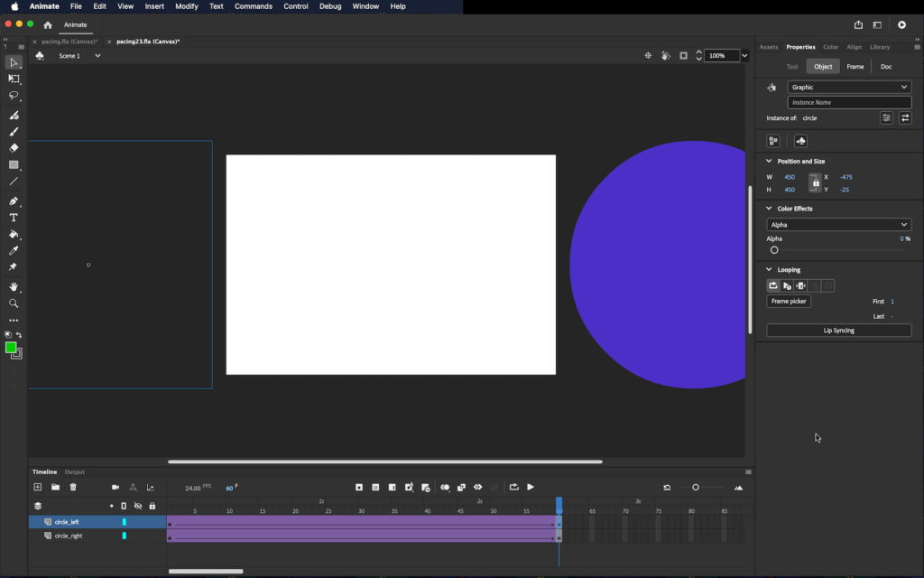Activate the Eyedropper tool
The height and width of the screenshot is (578, 924).
[14, 250]
